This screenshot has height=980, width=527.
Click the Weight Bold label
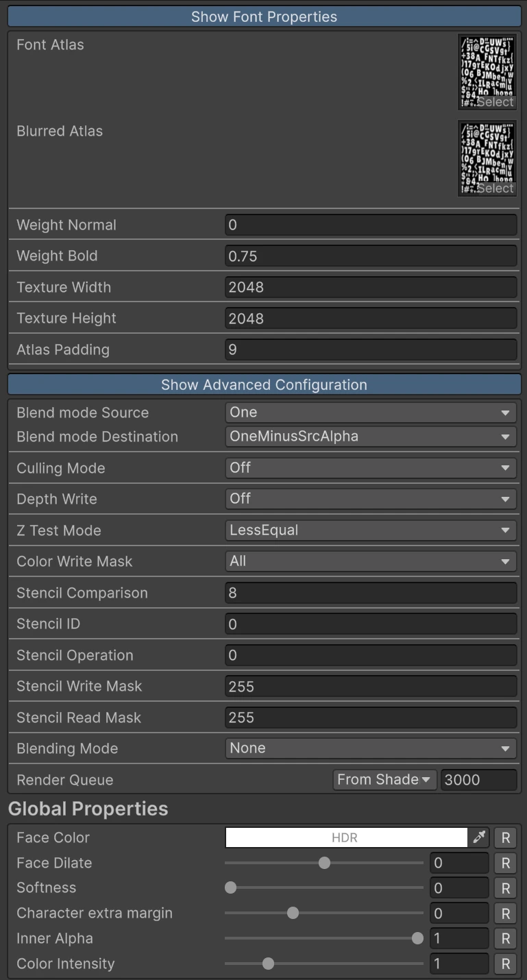[57, 256]
